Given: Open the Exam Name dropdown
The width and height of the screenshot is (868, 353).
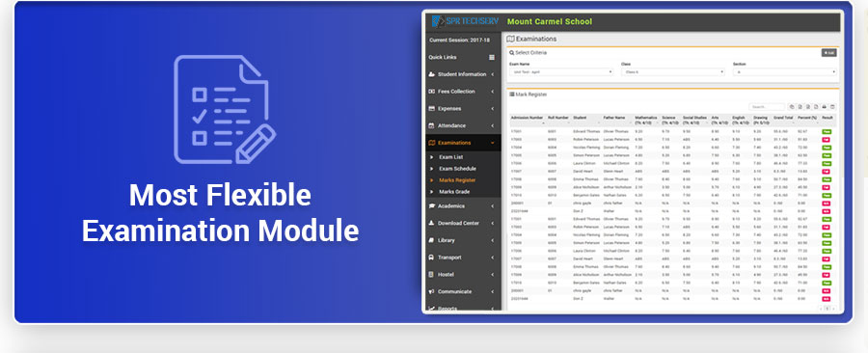Looking at the screenshot, I should pos(561,72).
